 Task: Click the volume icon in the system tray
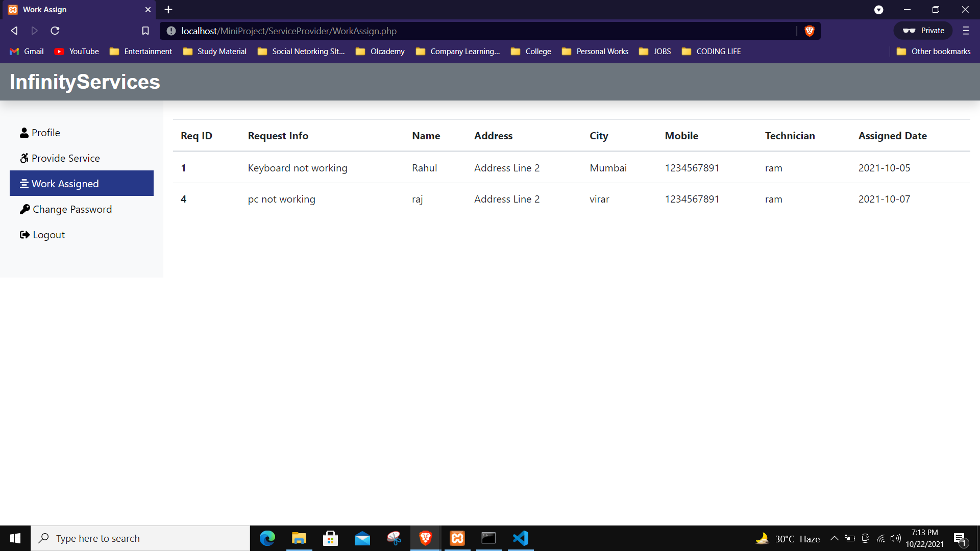click(897, 538)
